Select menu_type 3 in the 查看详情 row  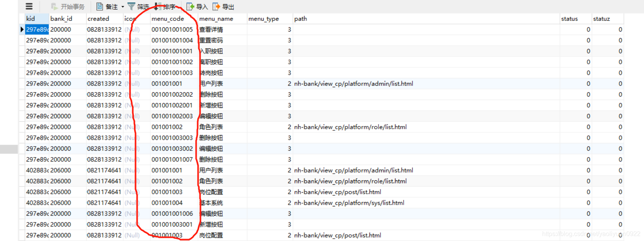point(269,30)
